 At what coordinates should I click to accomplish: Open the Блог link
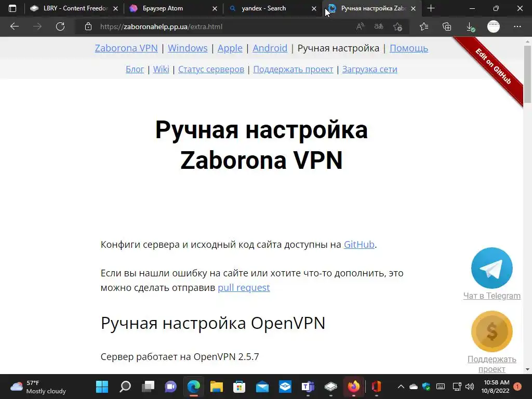(135, 69)
